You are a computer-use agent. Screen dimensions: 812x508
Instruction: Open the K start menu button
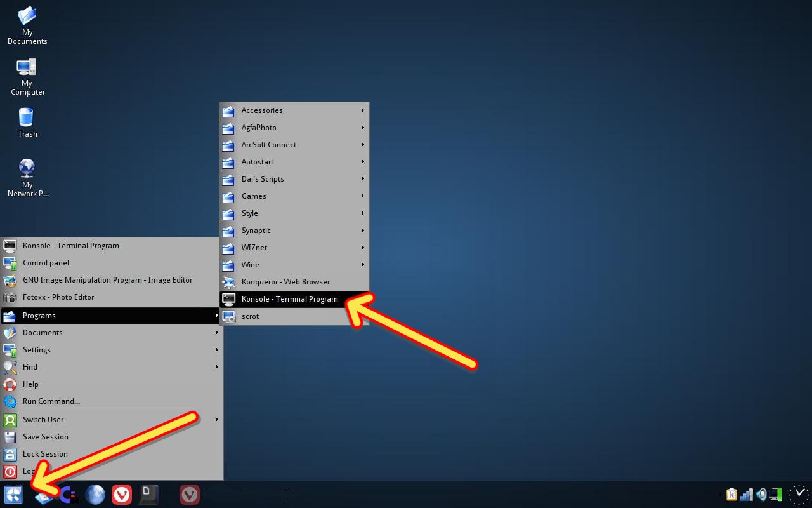click(x=13, y=494)
